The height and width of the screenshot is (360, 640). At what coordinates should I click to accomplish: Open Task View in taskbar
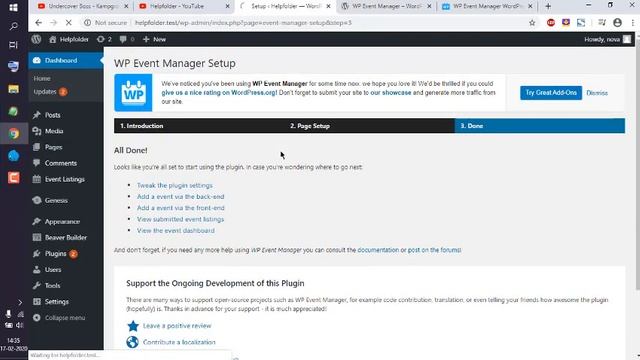pos(13,45)
